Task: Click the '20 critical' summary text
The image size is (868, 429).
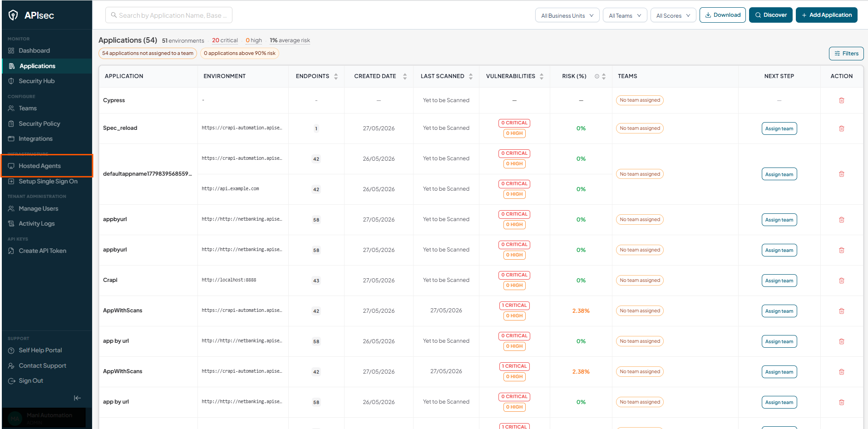Action: coord(225,40)
